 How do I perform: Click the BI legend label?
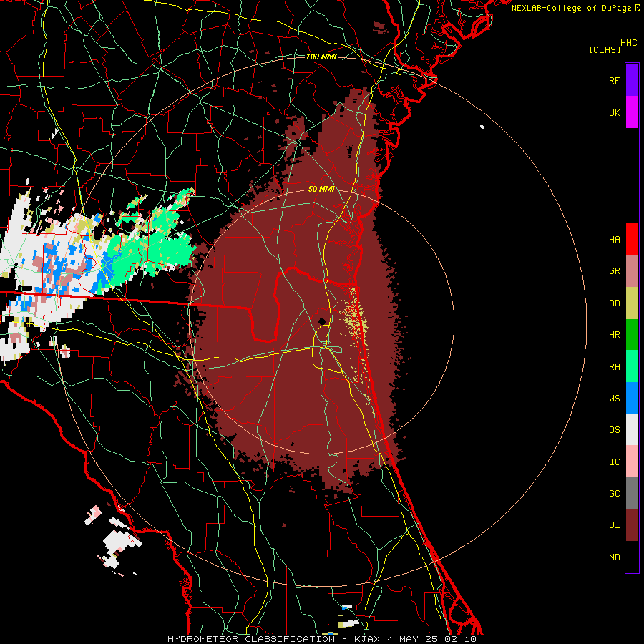click(x=614, y=525)
